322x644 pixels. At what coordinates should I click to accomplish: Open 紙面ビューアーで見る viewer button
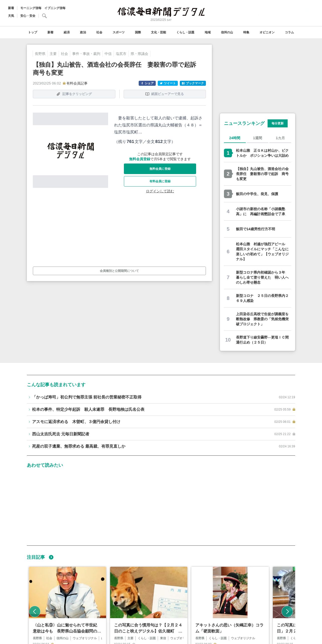pos(165,94)
